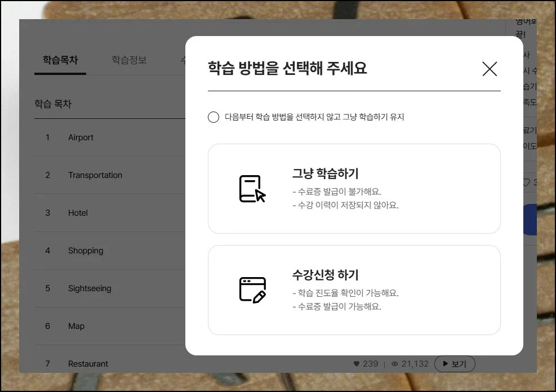Viewport: 556px width, 392px height.
Task: Click the window-with-pencil icon for 수강신청 하기
Action: (252, 289)
